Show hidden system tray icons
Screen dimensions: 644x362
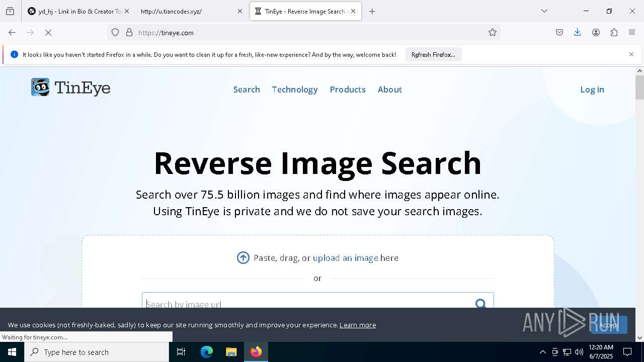point(542,352)
